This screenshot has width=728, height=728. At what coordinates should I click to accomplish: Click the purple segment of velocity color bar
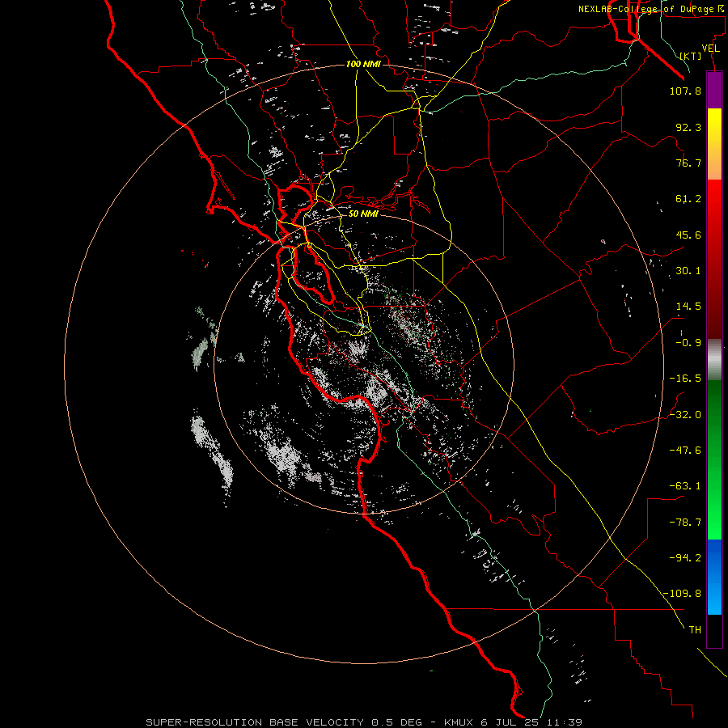click(x=714, y=91)
